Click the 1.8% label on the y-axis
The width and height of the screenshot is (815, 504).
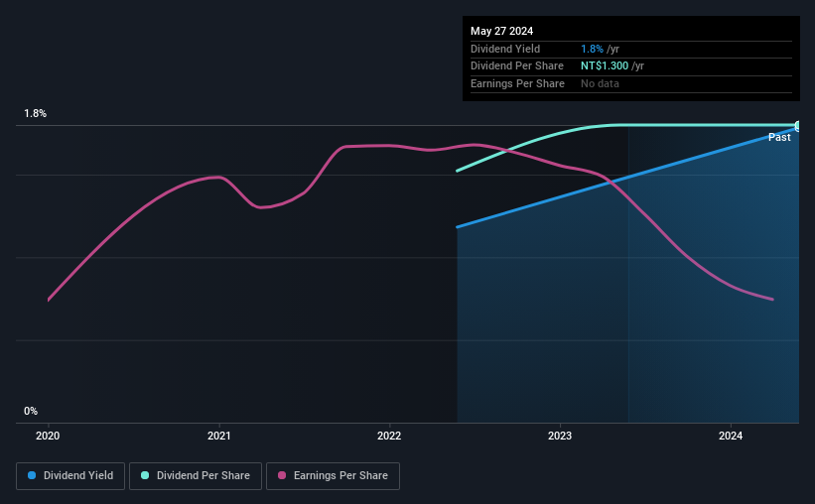click(36, 113)
